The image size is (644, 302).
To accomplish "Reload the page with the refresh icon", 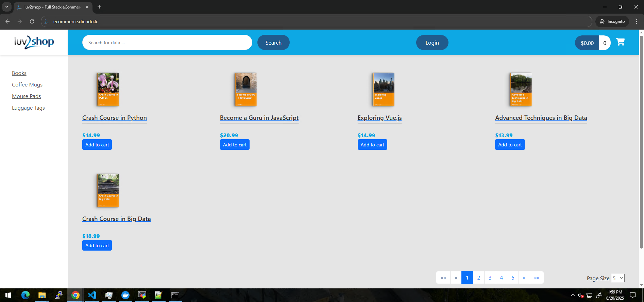I will 32,21.
